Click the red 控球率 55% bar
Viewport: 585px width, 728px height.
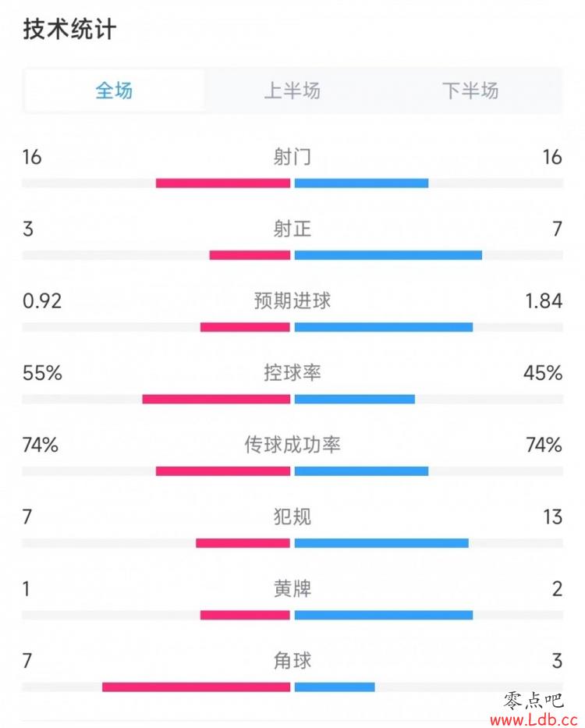(x=216, y=400)
